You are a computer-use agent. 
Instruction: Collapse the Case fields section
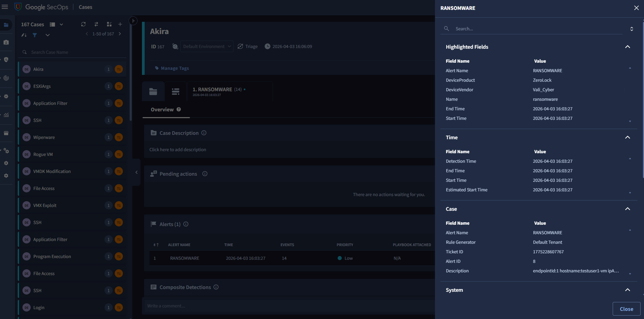click(x=627, y=209)
